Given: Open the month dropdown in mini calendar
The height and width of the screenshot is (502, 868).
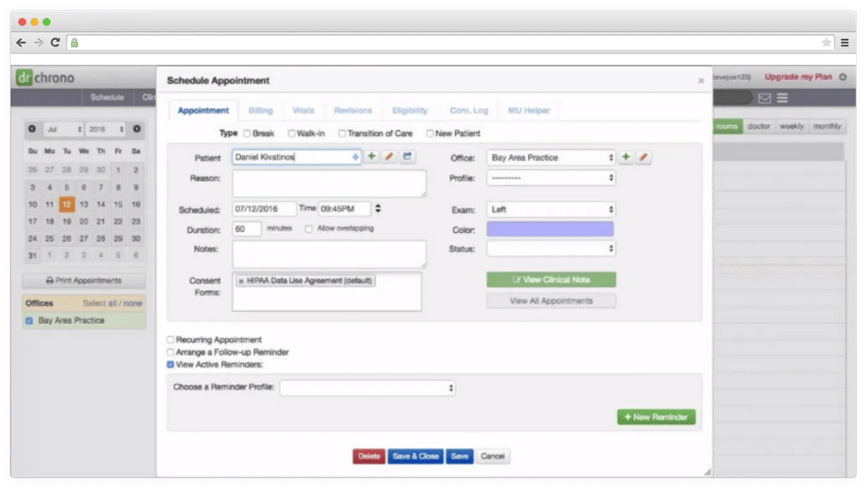Looking at the screenshot, I should click(63, 129).
